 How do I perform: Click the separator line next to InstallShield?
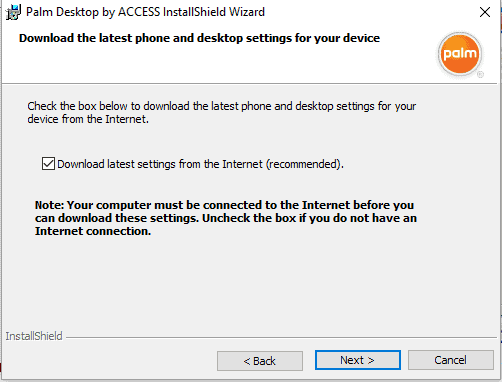[281, 337]
